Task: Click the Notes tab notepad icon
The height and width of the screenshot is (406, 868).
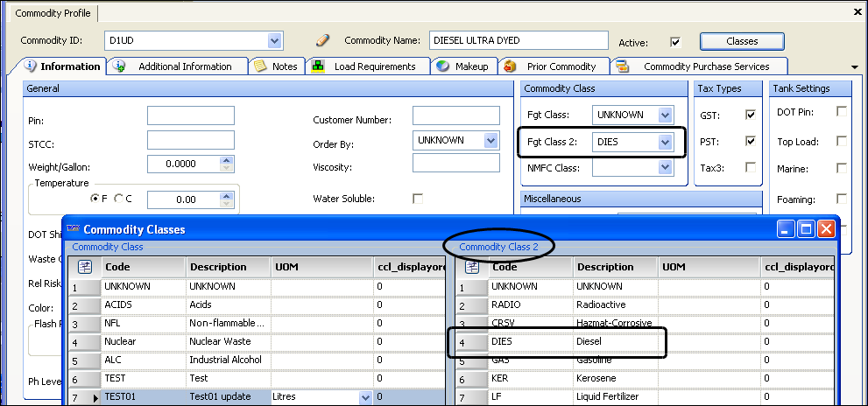Action: coord(260,66)
